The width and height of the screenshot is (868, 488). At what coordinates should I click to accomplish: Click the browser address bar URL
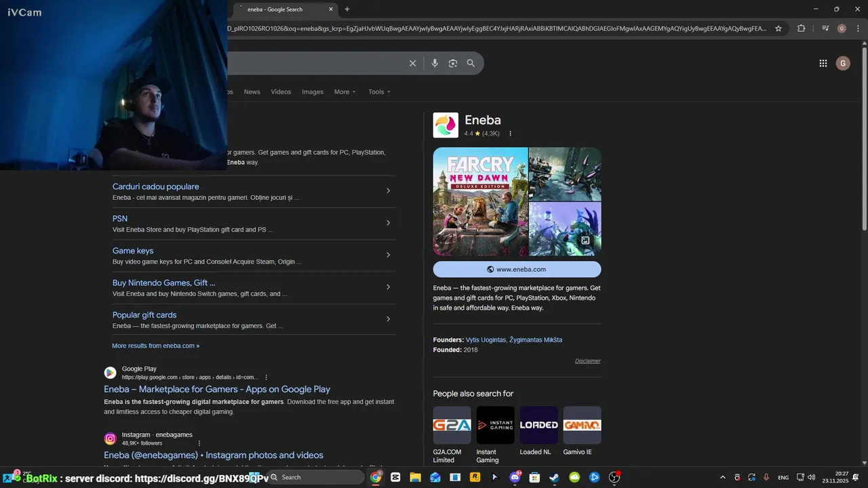pos(497,28)
